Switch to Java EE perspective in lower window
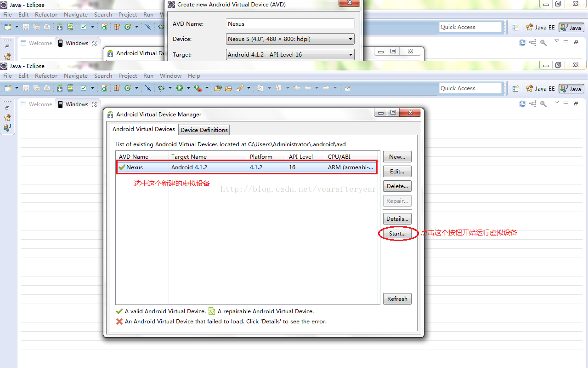Image resolution: width=588 pixels, height=368 pixels. click(x=540, y=88)
